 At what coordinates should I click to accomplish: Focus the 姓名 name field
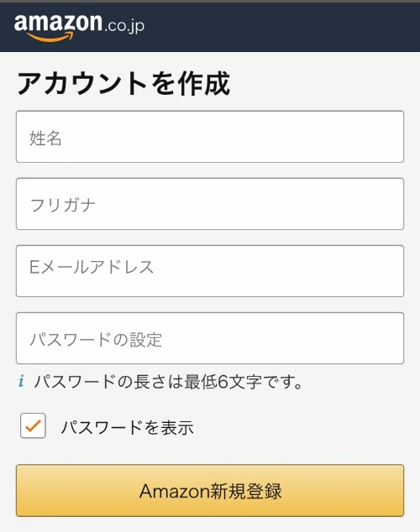210,137
